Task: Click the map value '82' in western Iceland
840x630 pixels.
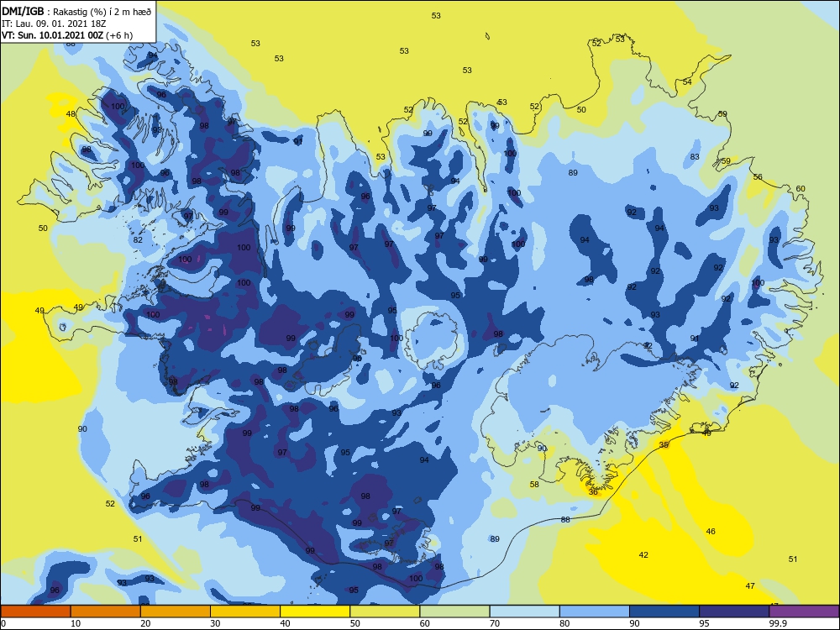Action: (138, 239)
